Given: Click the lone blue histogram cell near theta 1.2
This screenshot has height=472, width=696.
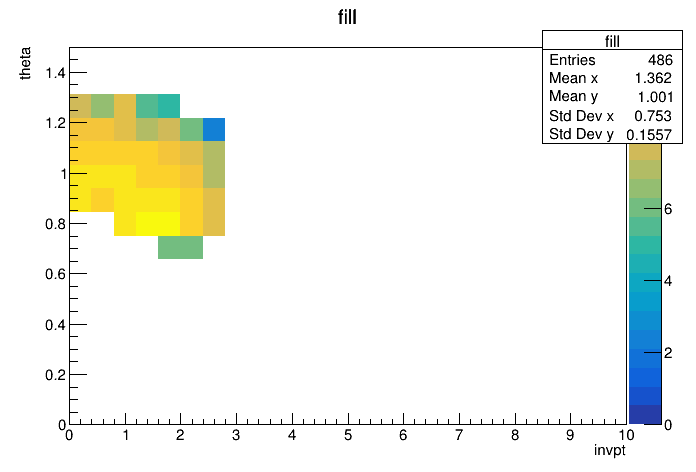Looking at the screenshot, I should 214,129.
